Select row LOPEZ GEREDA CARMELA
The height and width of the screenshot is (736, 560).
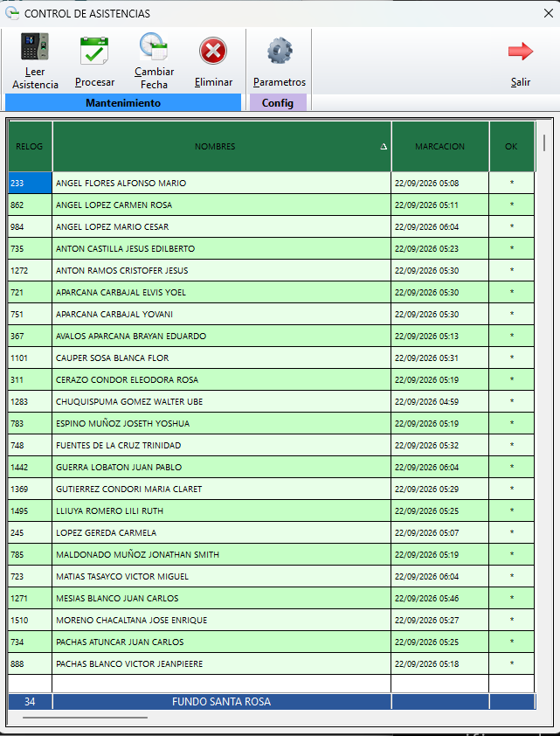click(x=271, y=532)
